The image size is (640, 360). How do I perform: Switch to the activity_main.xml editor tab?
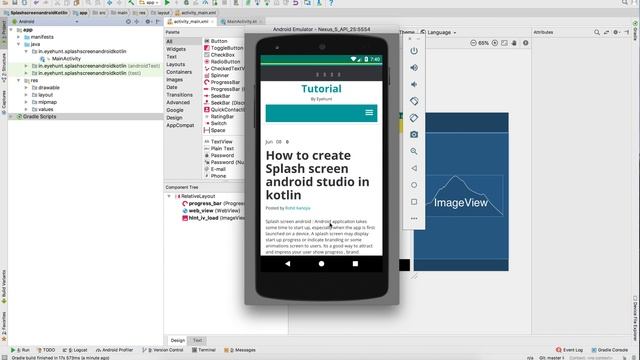coord(191,21)
